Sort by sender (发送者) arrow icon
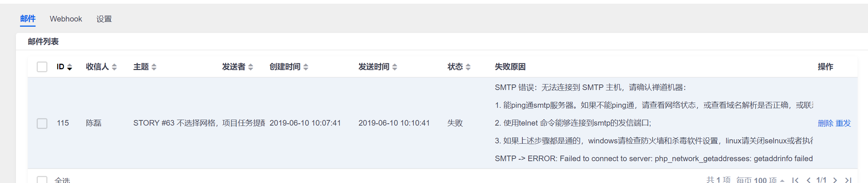The height and width of the screenshot is (183, 868). coord(250,67)
